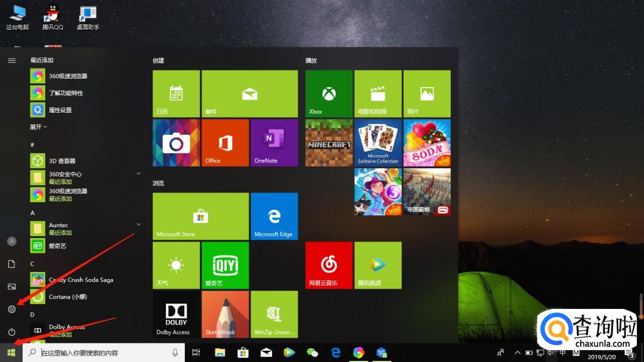Open 360 browser from the taskbar
The width and height of the screenshot is (644, 362).
(x=358, y=352)
